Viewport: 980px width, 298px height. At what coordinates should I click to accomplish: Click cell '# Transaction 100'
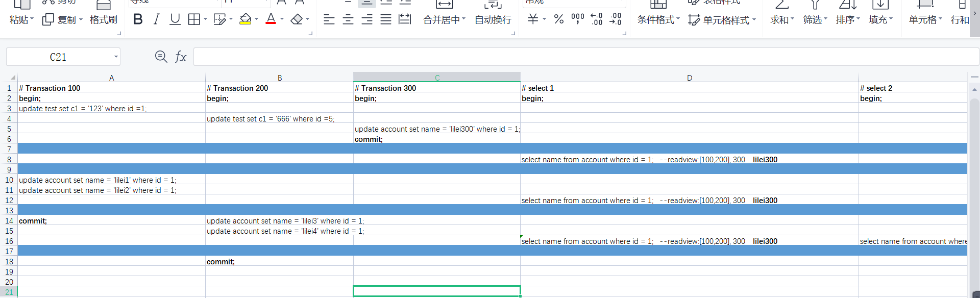click(x=111, y=88)
